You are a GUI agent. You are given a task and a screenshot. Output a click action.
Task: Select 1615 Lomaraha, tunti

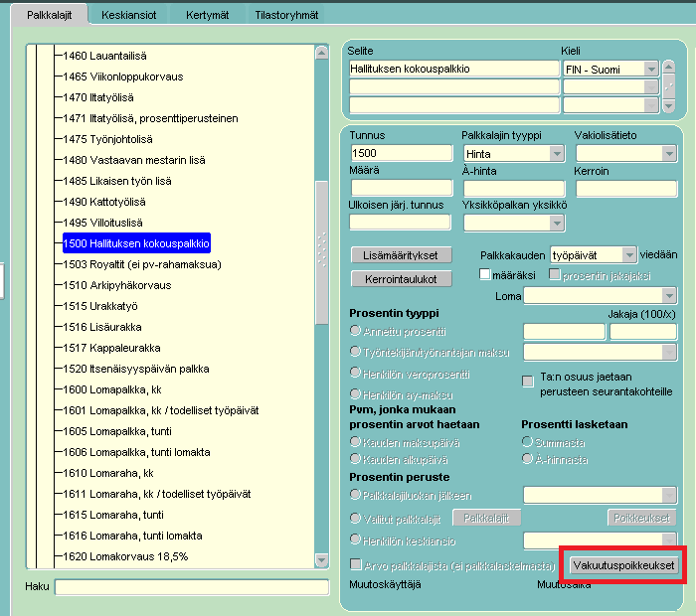point(113,515)
